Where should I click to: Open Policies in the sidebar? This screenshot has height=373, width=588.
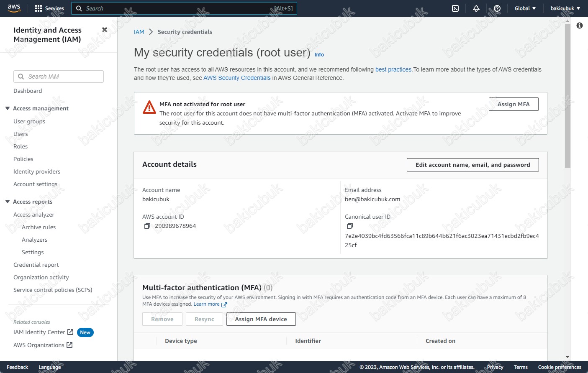click(x=23, y=159)
